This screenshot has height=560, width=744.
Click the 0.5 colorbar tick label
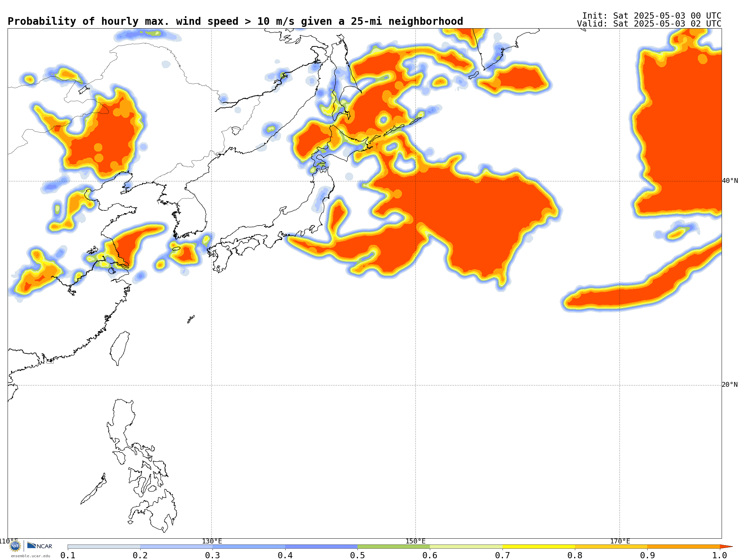[358, 555]
